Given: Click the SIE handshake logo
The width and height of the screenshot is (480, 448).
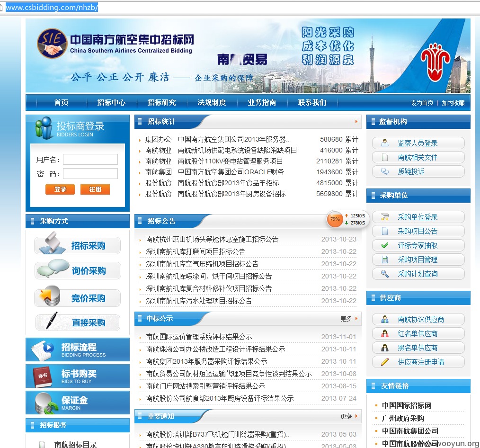Looking at the screenshot, I should (x=52, y=43).
